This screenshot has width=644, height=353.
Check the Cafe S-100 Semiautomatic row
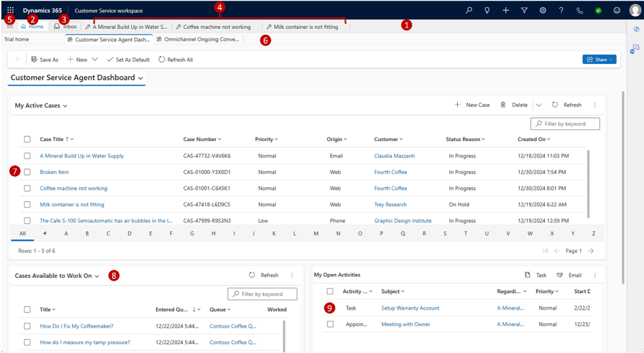click(27, 220)
